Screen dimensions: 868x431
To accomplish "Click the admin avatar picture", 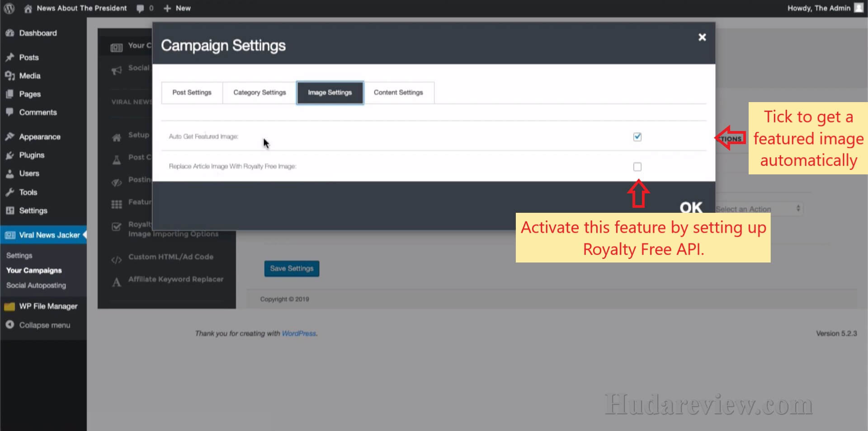I will (x=859, y=8).
